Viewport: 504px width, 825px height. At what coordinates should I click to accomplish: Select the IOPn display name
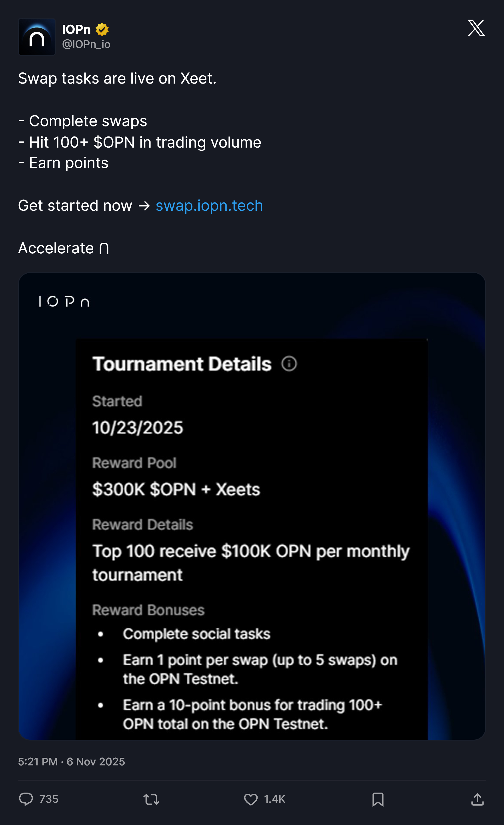point(76,30)
